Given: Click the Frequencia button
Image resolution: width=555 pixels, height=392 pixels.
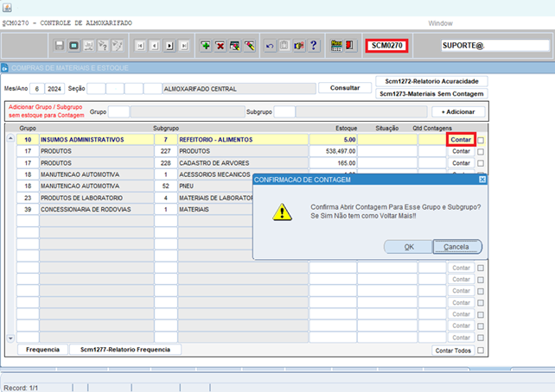Looking at the screenshot, I should (42, 350).
